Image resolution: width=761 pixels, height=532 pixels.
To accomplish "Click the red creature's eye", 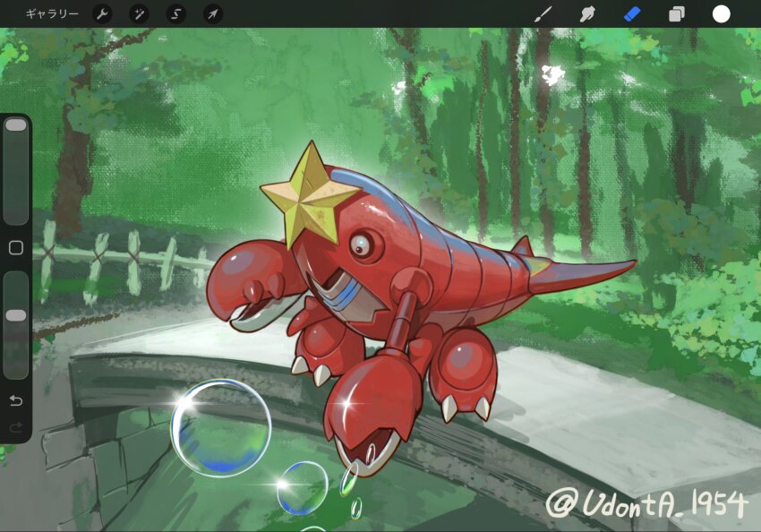I will (359, 243).
